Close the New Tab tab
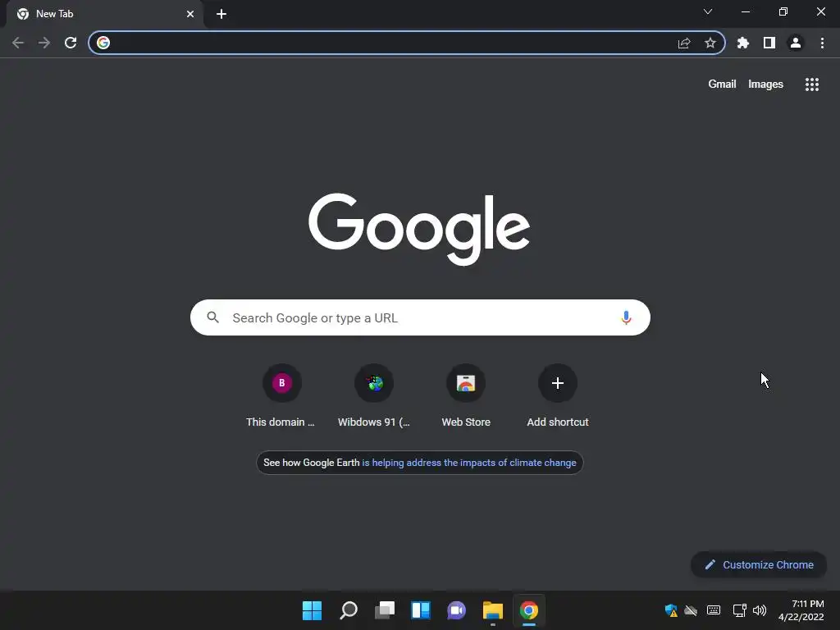This screenshot has height=630, width=840. click(190, 14)
